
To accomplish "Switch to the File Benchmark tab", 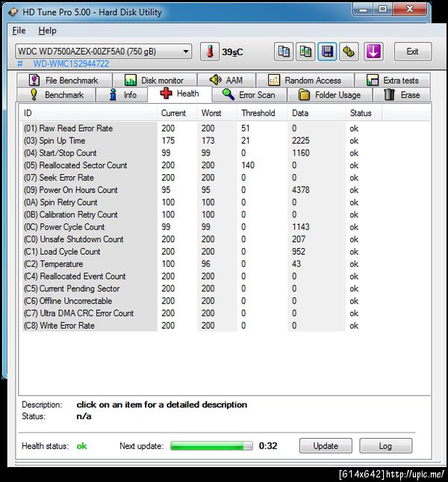I will (x=64, y=80).
